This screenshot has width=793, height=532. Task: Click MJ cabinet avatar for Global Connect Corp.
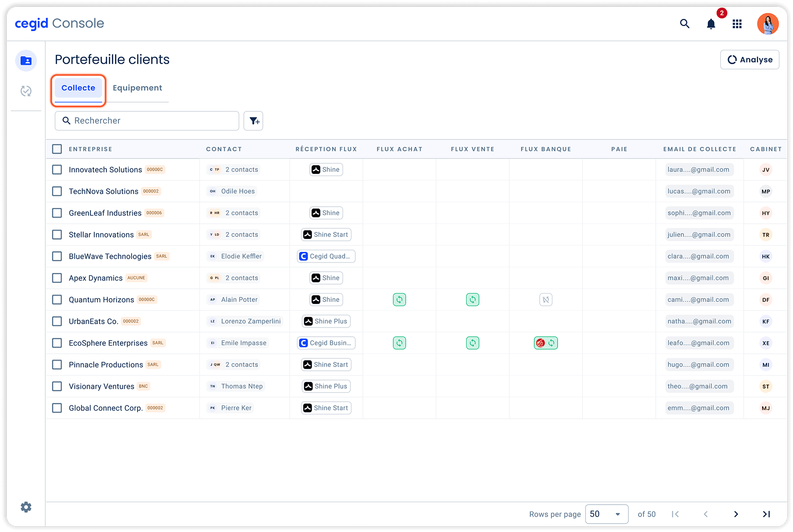tap(766, 408)
